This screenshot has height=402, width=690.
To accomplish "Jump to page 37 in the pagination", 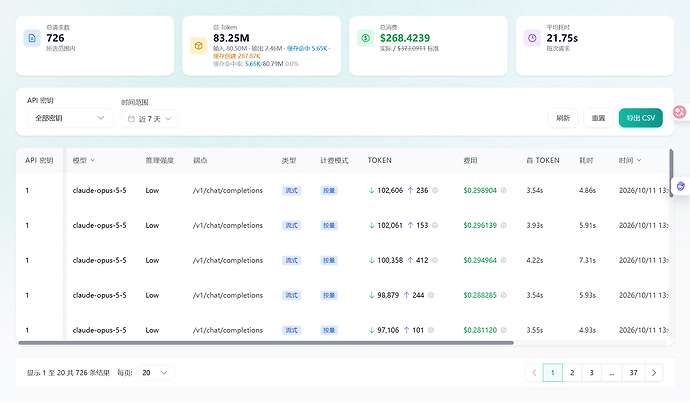I will pyautogui.click(x=633, y=373).
